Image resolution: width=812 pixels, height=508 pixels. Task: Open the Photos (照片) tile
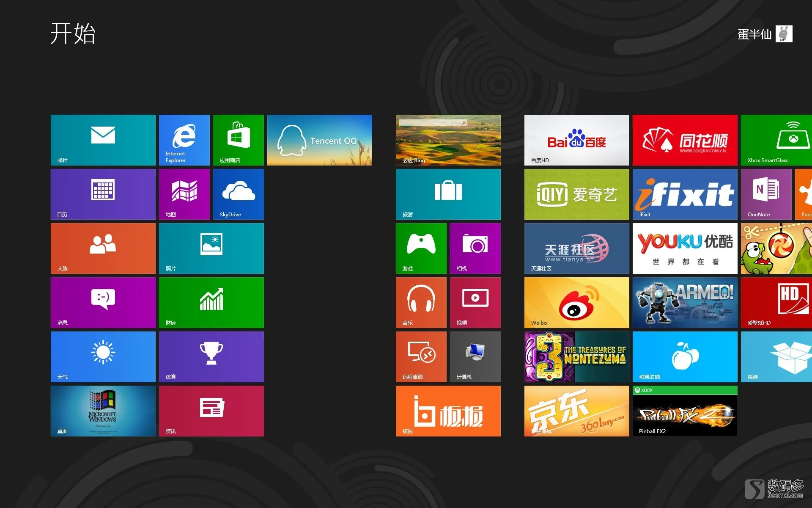pos(211,248)
